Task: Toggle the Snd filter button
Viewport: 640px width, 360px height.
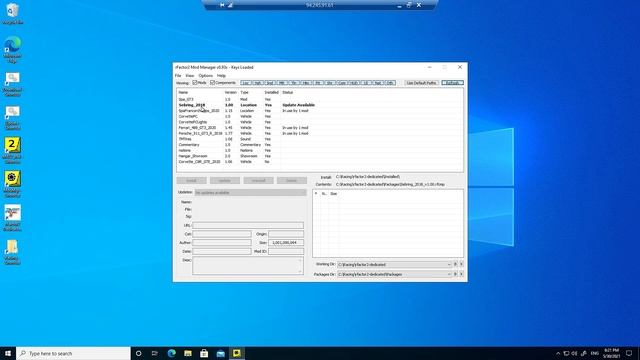Action: pos(269,83)
